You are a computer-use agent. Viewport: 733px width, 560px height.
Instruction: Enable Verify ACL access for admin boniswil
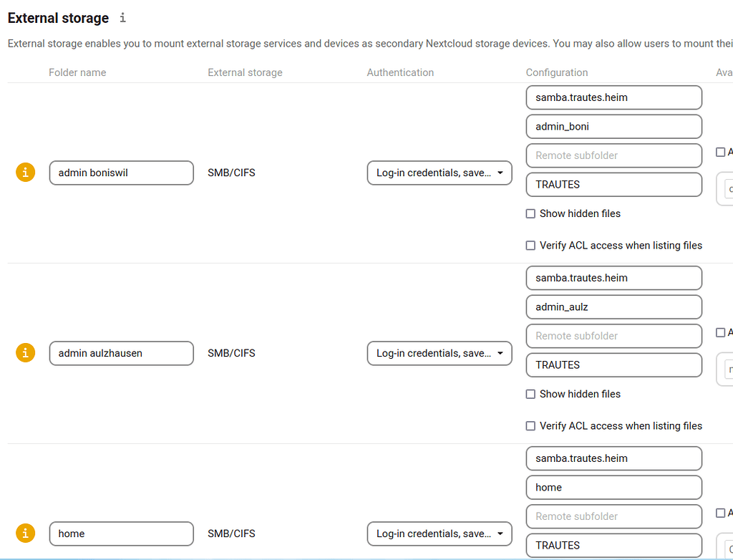coord(530,245)
